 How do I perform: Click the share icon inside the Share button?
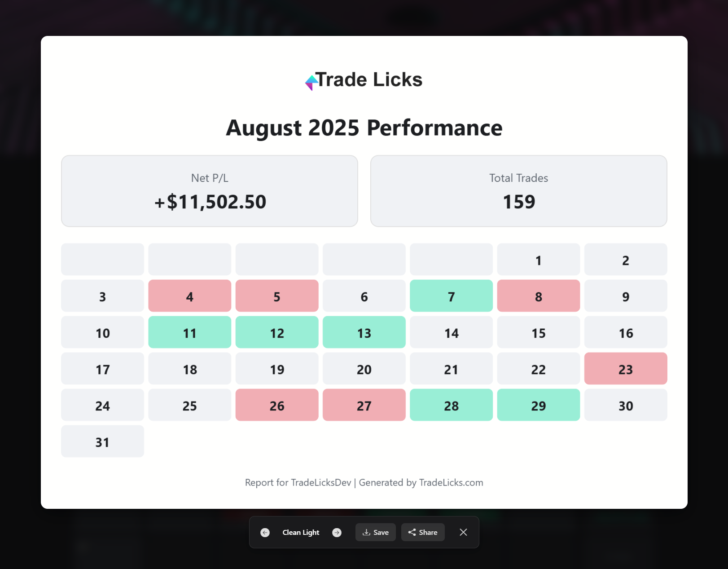tap(412, 532)
